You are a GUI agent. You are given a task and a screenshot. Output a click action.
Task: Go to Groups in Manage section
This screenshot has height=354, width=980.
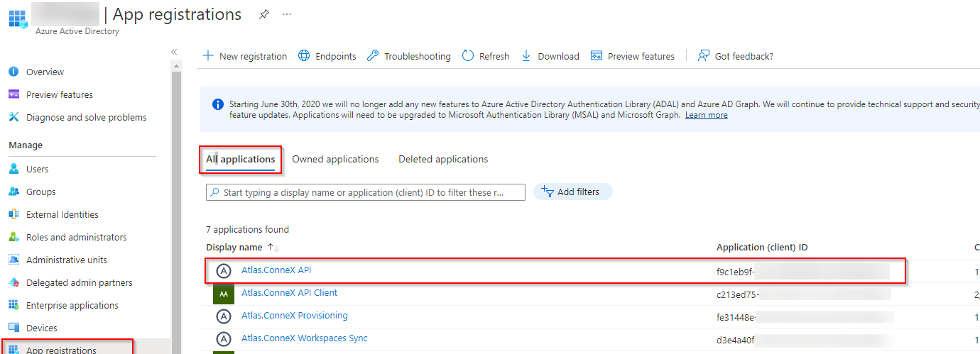click(x=40, y=192)
